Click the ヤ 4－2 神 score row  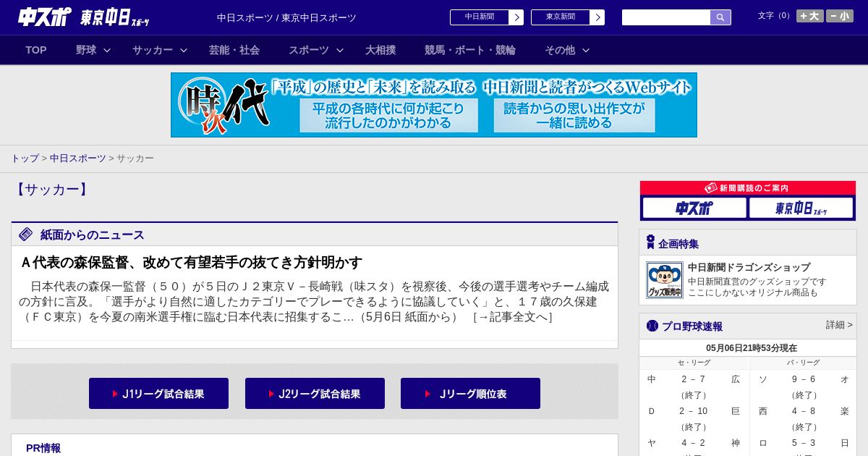coord(694,443)
